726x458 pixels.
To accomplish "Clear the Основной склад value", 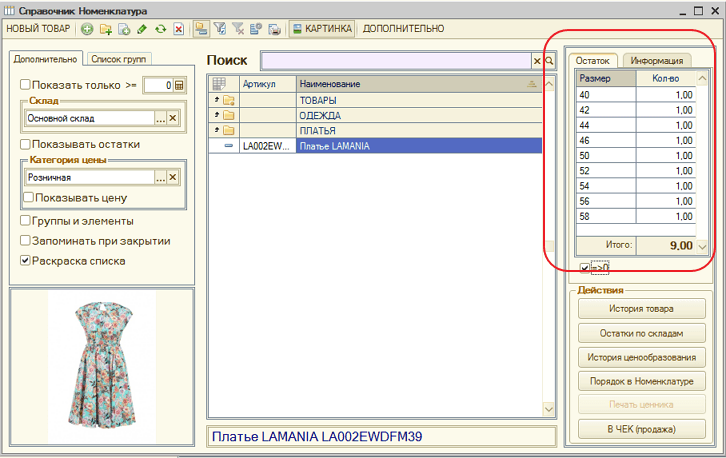I will pyautogui.click(x=173, y=119).
